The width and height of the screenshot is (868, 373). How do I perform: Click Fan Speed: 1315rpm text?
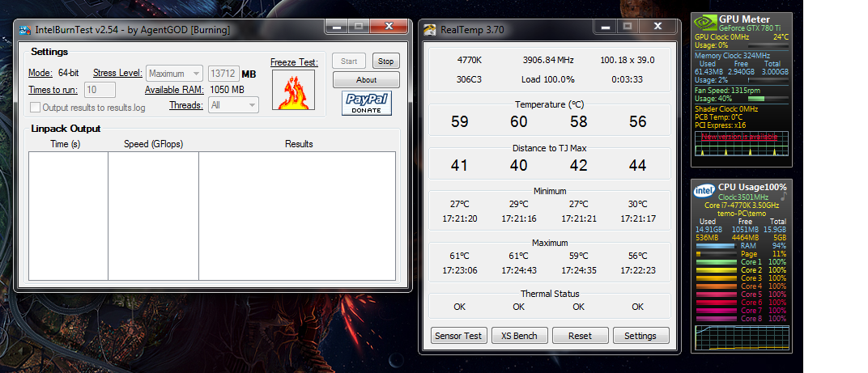729,90
